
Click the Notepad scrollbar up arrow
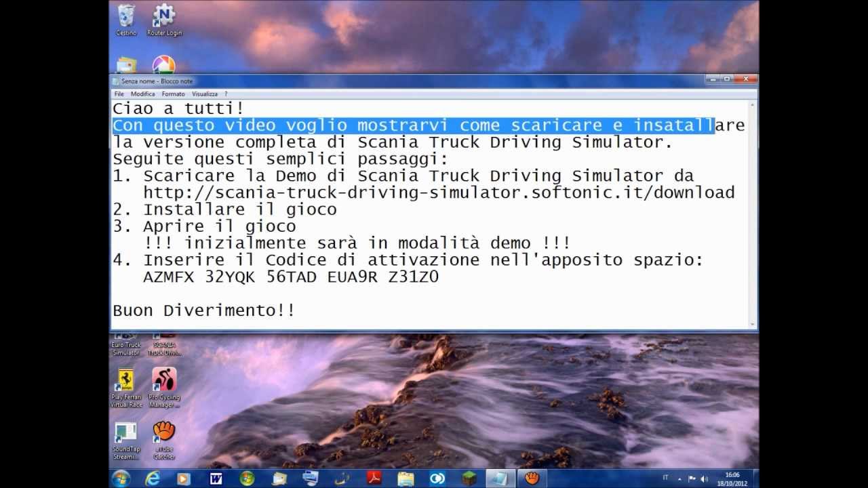(752, 104)
